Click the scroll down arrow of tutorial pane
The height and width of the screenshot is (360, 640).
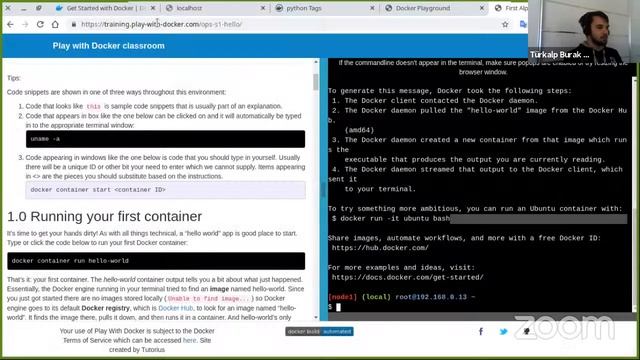click(x=316, y=317)
